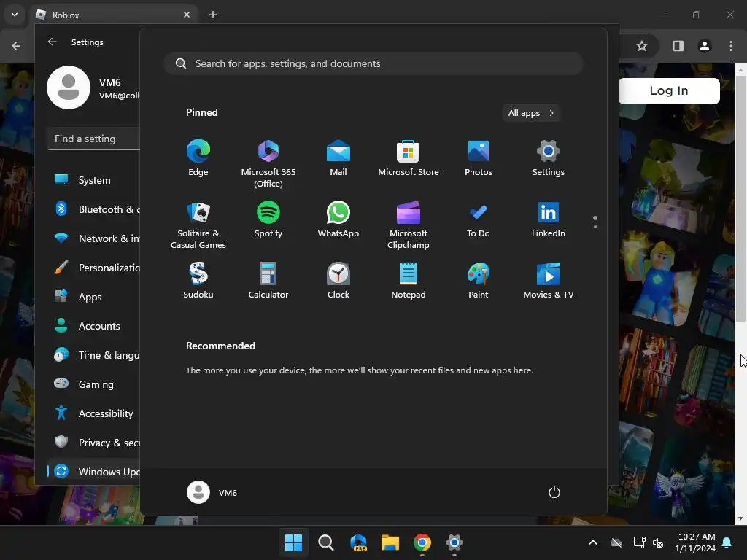Go back in Chrome browser
Viewport: 747px width, 560px height.
click(x=16, y=46)
